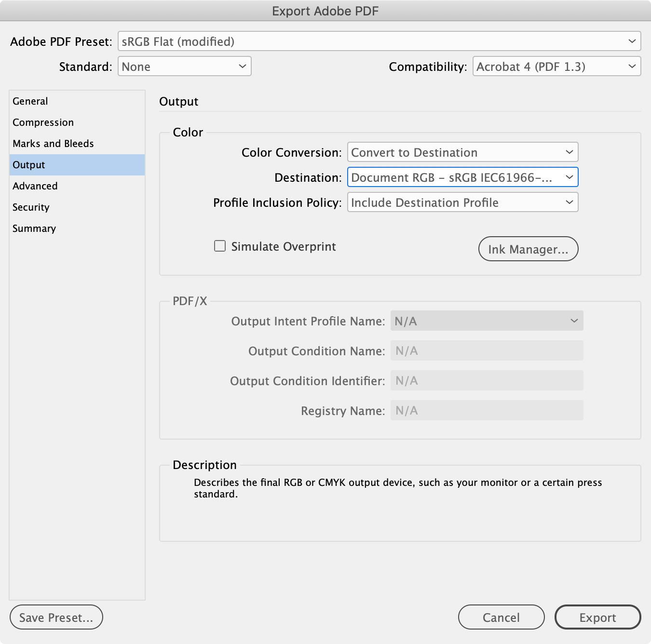
Task: Open the Security settings page
Action: [30, 207]
